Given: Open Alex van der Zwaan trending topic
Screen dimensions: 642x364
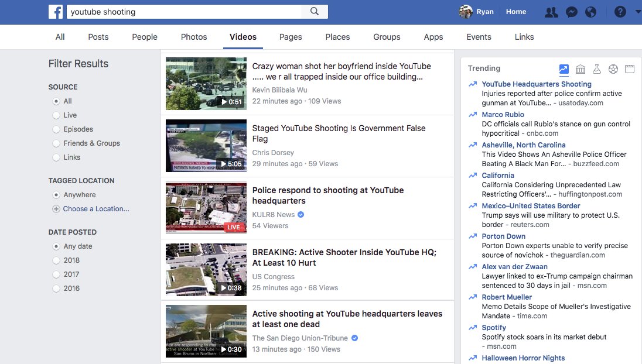Looking at the screenshot, I should 515,267.
